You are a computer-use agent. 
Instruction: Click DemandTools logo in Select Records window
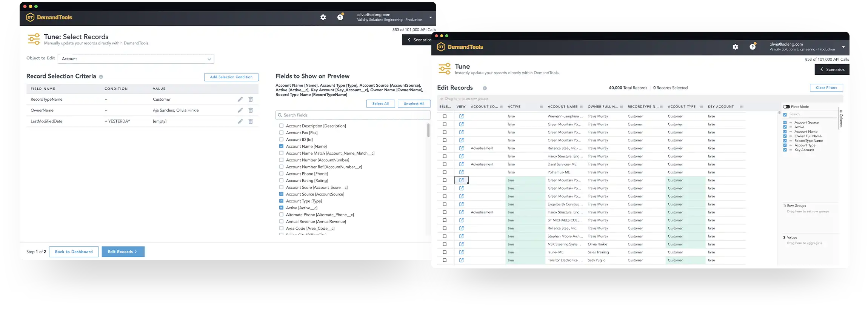pyautogui.click(x=49, y=17)
